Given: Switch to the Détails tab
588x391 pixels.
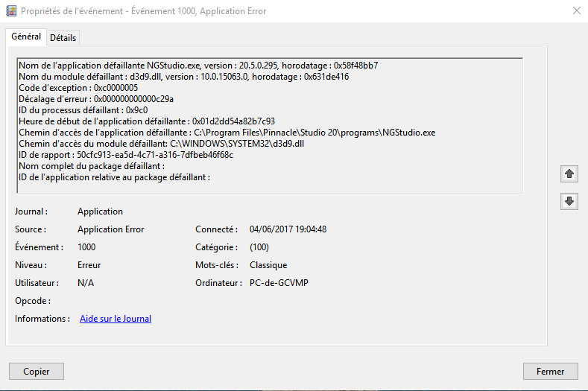Looking at the screenshot, I should (63, 38).
